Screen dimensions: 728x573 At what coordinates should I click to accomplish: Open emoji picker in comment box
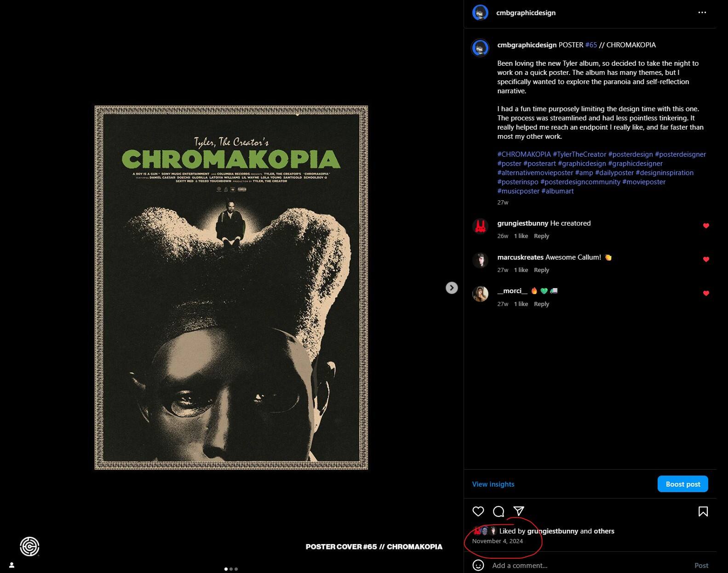[478, 565]
